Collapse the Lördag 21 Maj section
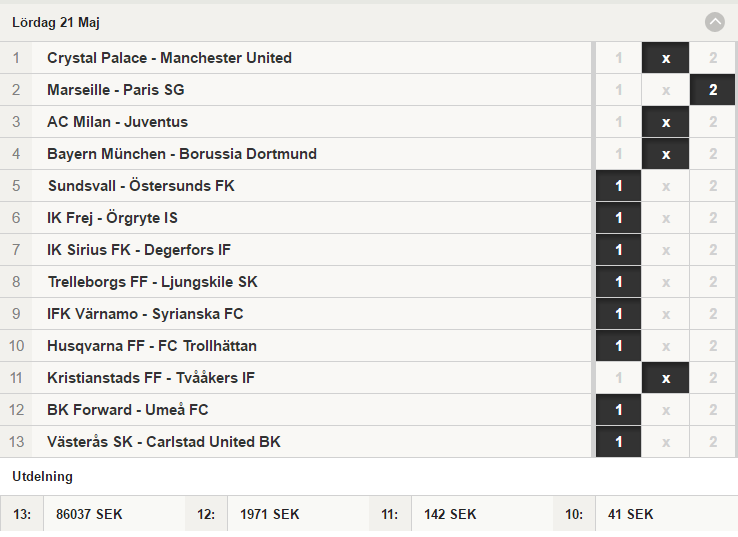738x537 pixels. coord(714,22)
